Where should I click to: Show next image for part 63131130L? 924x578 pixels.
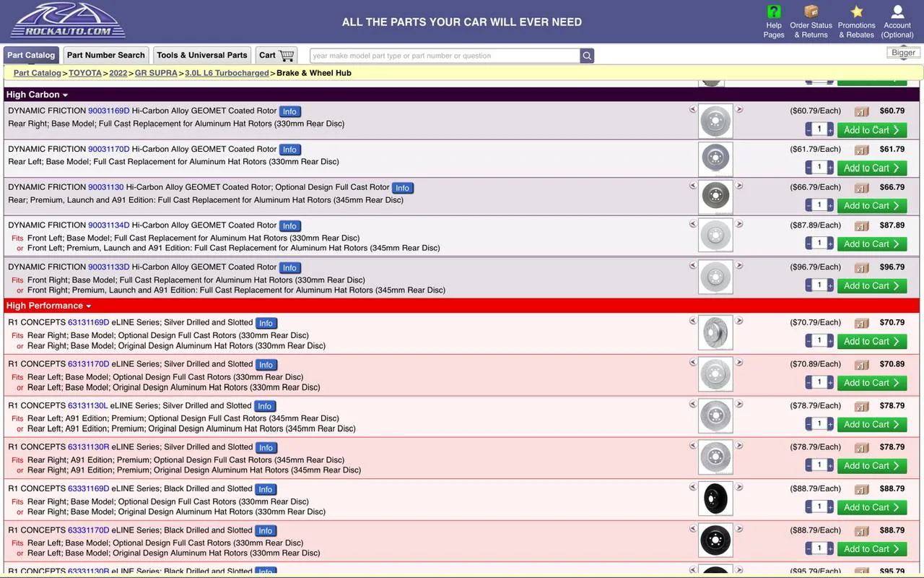tap(739, 405)
